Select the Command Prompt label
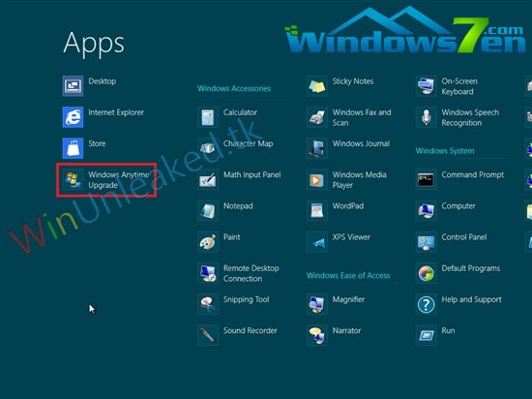532x399 pixels. click(473, 175)
